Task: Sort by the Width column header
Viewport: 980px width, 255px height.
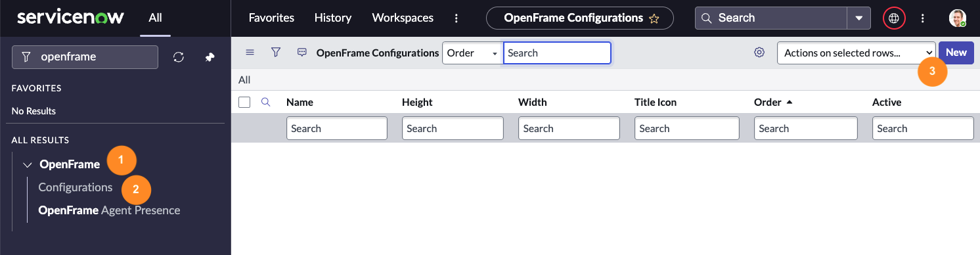Action: click(533, 102)
